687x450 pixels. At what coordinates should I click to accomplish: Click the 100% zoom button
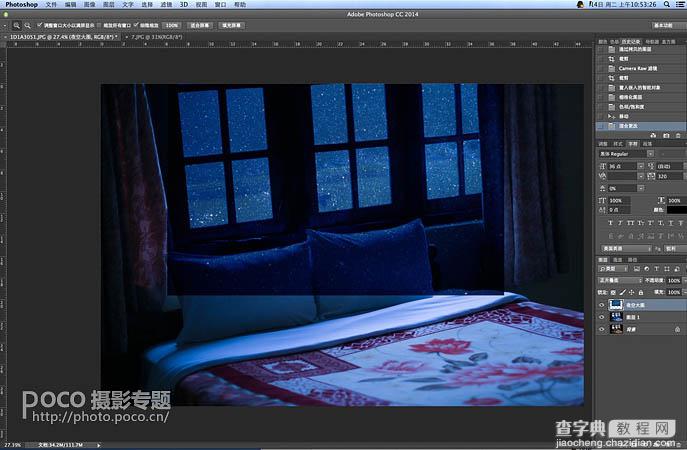172,25
